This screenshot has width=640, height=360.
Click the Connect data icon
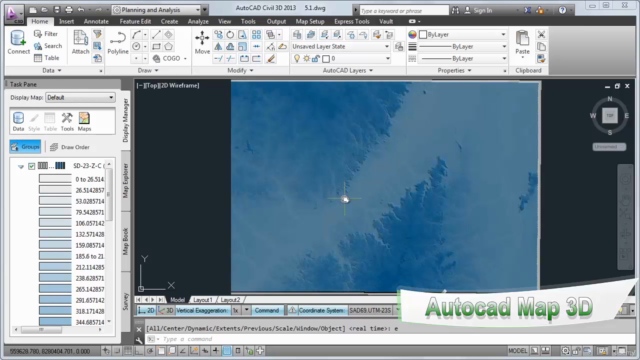[x=18, y=42]
